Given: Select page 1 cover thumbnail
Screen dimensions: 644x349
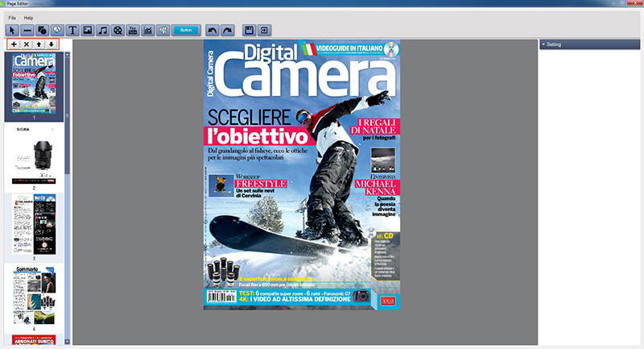Looking at the screenshot, I should pos(34,83).
